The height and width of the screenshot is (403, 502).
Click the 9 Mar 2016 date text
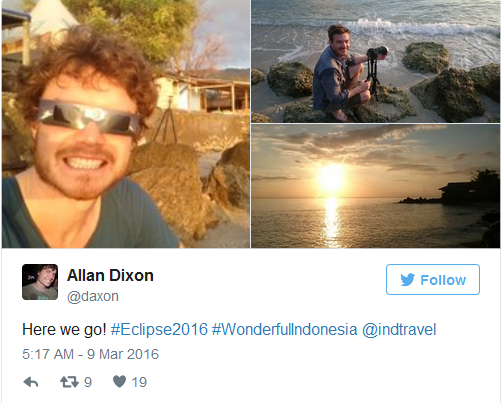click(x=123, y=354)
